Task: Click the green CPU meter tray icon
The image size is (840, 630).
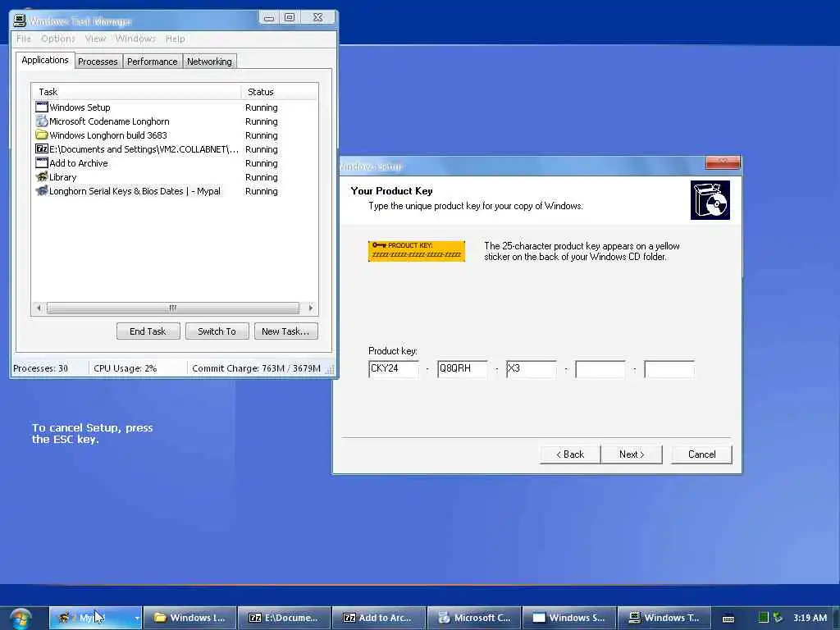Action: [x=764, y=618]
